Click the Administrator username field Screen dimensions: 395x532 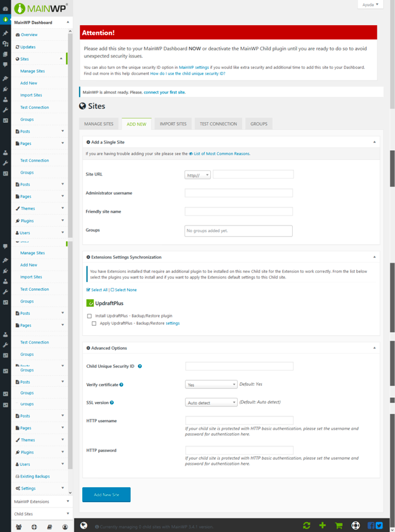click(x=239, y=193)
